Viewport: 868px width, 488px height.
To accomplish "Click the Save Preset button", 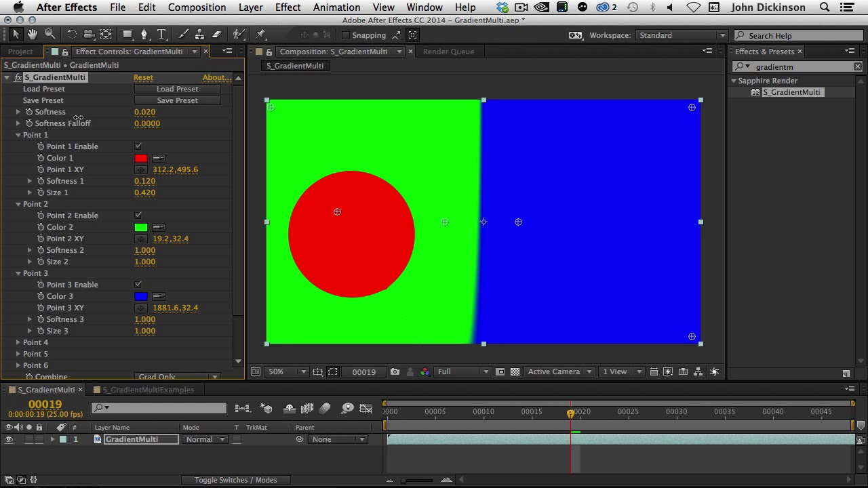I will [x=178, y=100].
